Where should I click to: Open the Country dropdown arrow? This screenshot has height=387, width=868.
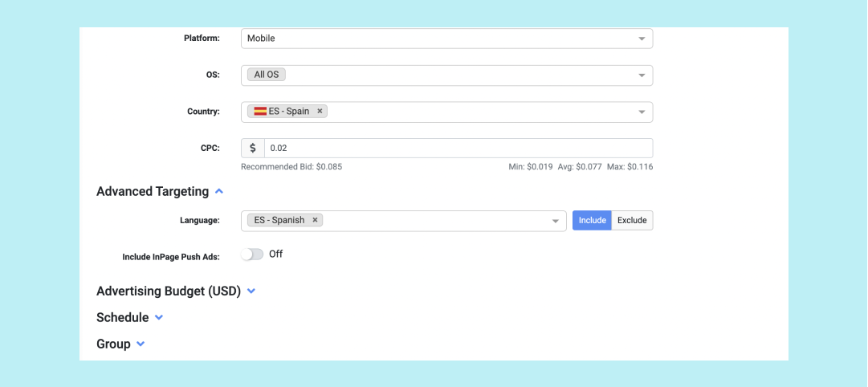coord(642,112)
